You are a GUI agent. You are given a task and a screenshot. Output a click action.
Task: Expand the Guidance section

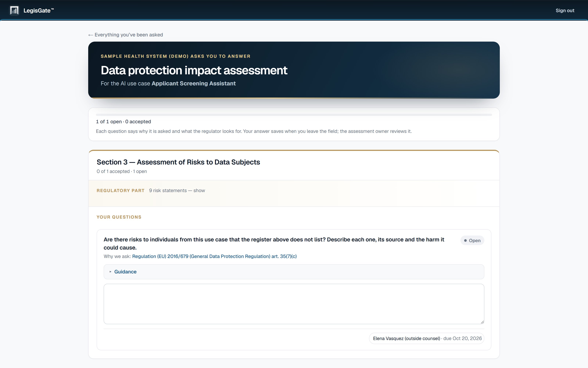294,272
